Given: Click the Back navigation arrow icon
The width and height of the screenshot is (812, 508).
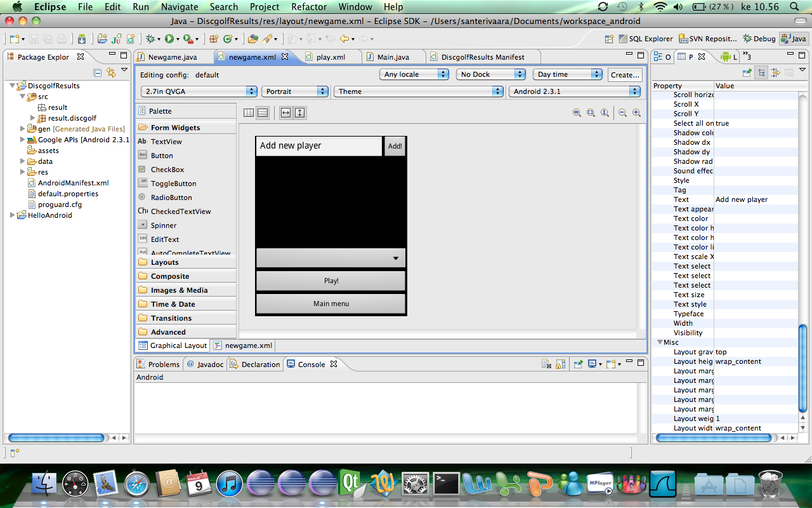Looking at the screenshot, I should (344, 39).
